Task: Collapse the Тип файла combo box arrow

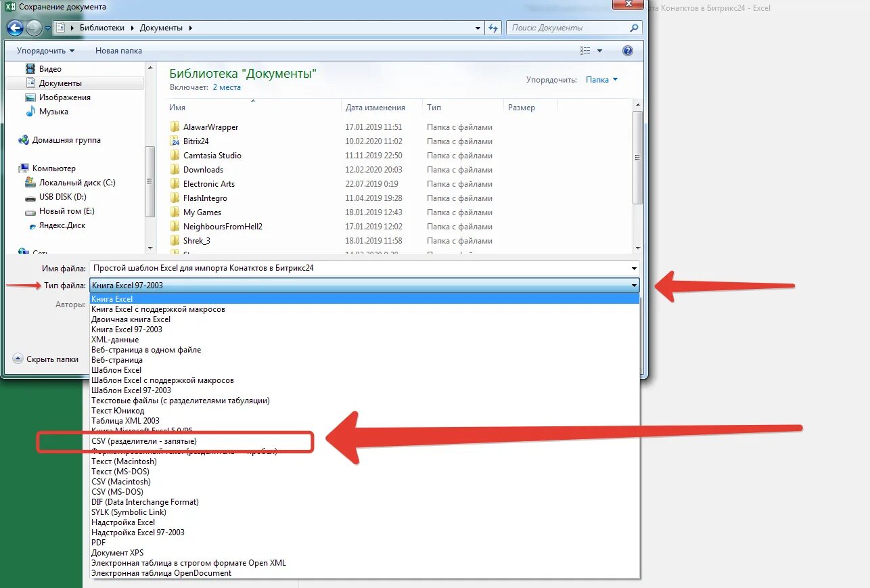Action: pos(634,286)
